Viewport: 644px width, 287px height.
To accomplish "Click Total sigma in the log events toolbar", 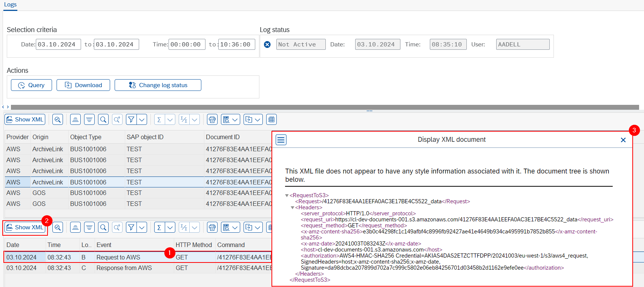I will (159, 227).
